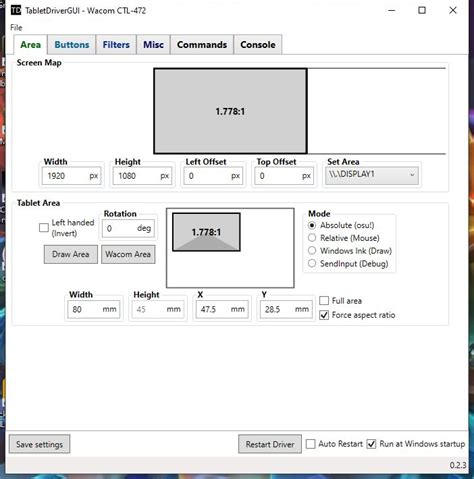Click the tablet area Height mm field
The image size is (474, 479).
tap(158, 309)
